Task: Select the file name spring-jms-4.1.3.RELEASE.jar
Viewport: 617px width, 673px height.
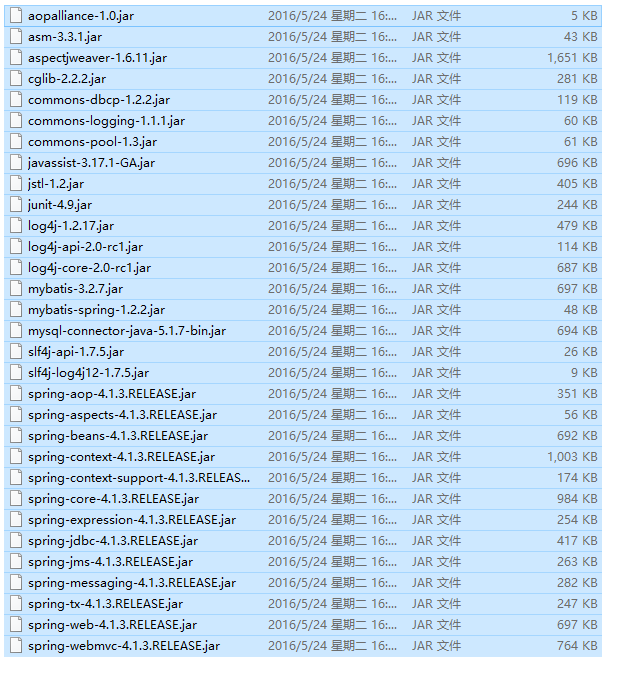Action: tap(111, 563)
